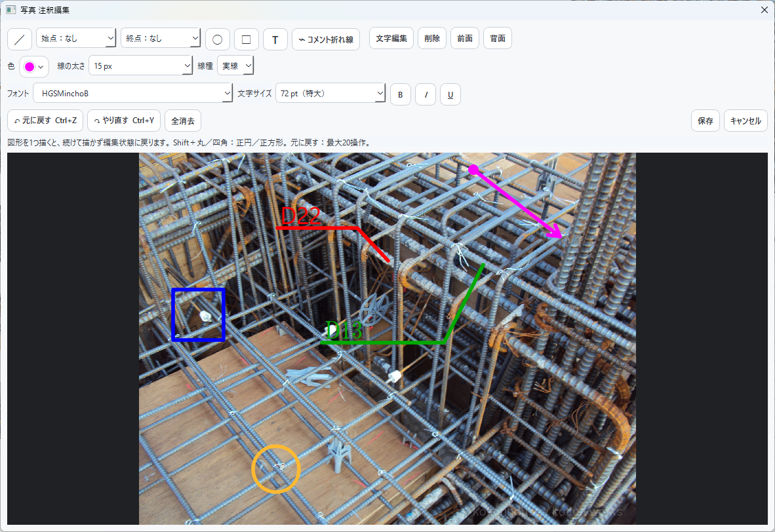Save annotations with 保存 button
This screenshot has height=532, width=775.
coord(705,121)
